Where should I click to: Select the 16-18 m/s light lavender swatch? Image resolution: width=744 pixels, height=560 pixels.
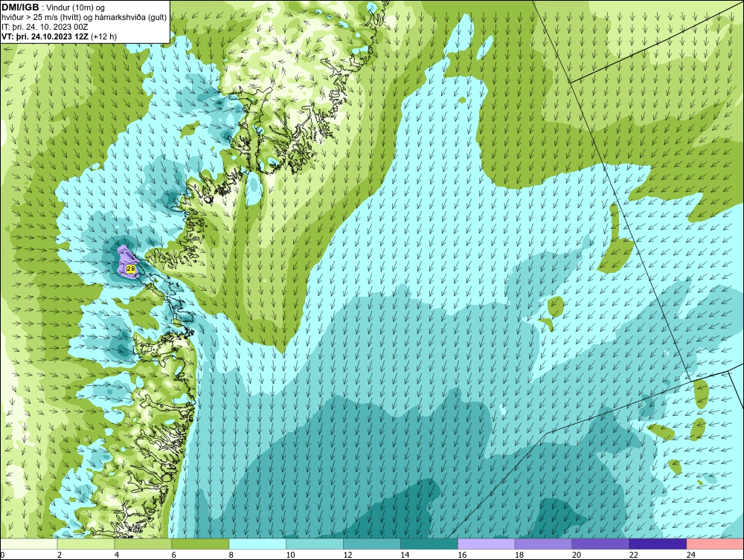point(487,544)
